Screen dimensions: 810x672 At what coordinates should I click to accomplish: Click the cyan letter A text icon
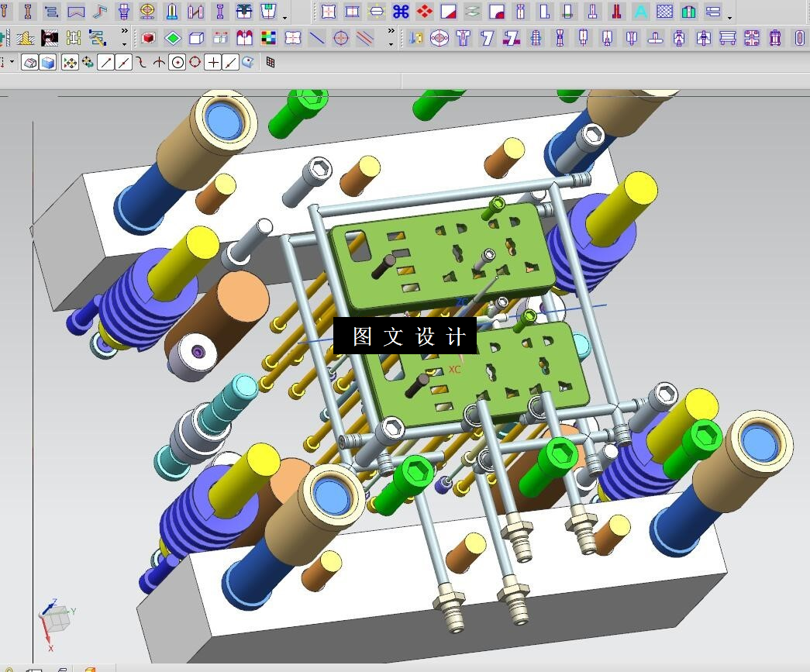coord(640,12)
